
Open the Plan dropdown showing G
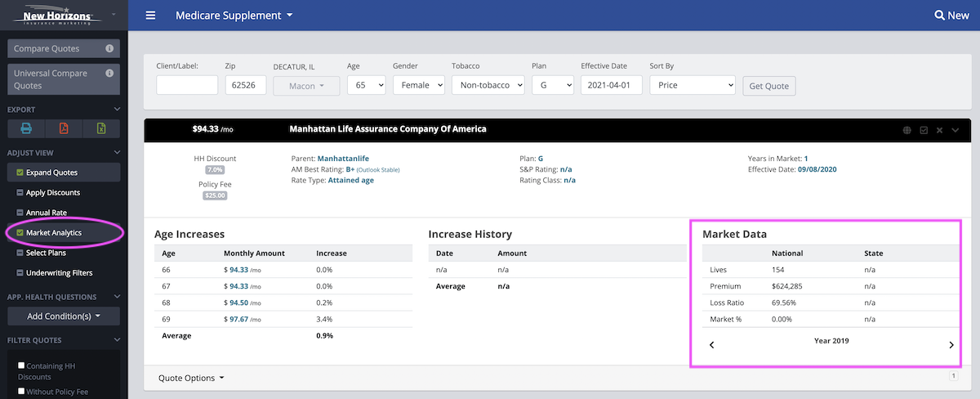tap(553, 85)
